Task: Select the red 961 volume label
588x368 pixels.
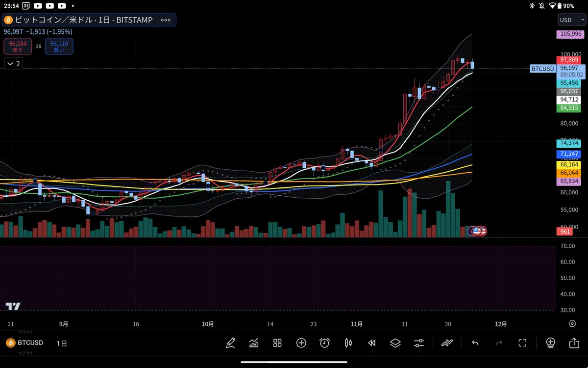Action: (x=565, y=232)
